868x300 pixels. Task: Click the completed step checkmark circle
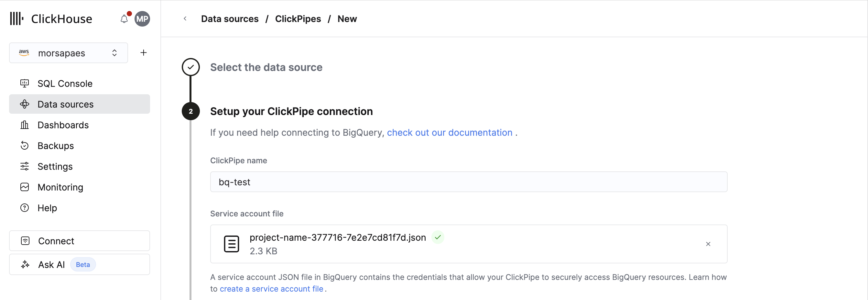pyautogui.click(x=191, y=67)
